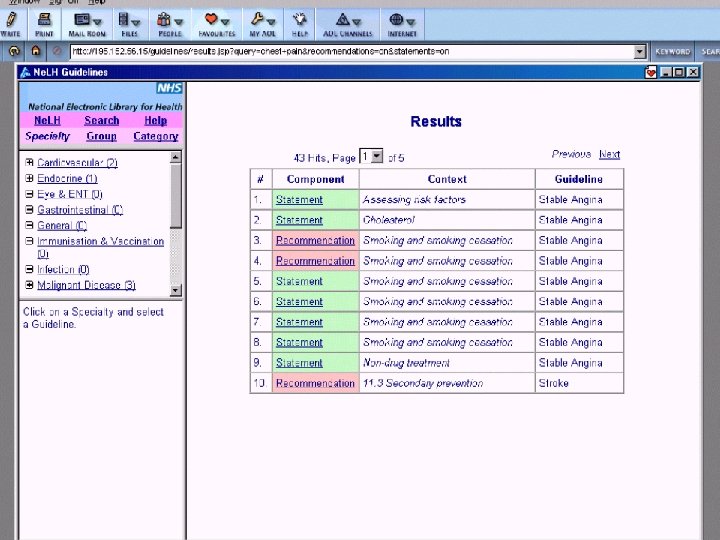Click the Previous results link
The width and height of the screenshot is (720, 540).
click(571, 154)
